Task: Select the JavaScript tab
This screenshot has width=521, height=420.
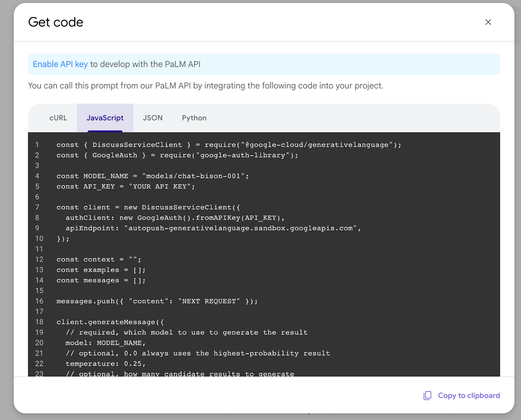Action: click(105, 118)
